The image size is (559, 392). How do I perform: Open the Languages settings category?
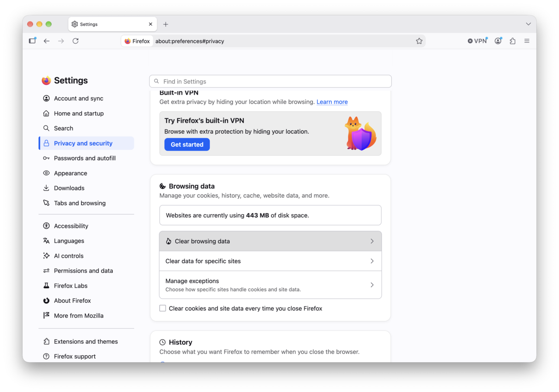click(86, 241)
